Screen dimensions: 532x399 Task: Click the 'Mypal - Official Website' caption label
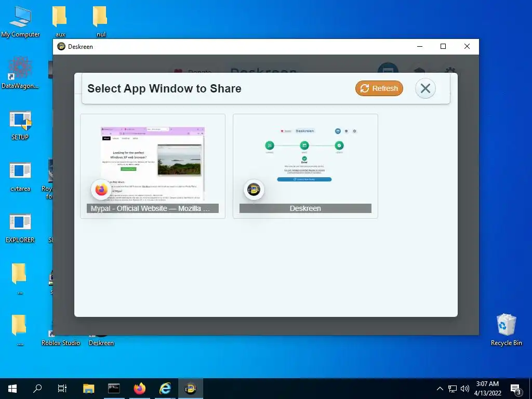[153, 208]
